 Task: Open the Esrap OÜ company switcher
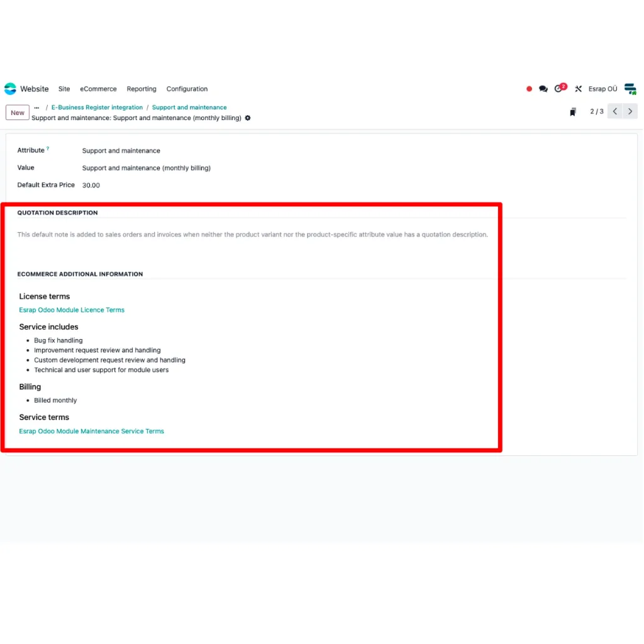602,89
